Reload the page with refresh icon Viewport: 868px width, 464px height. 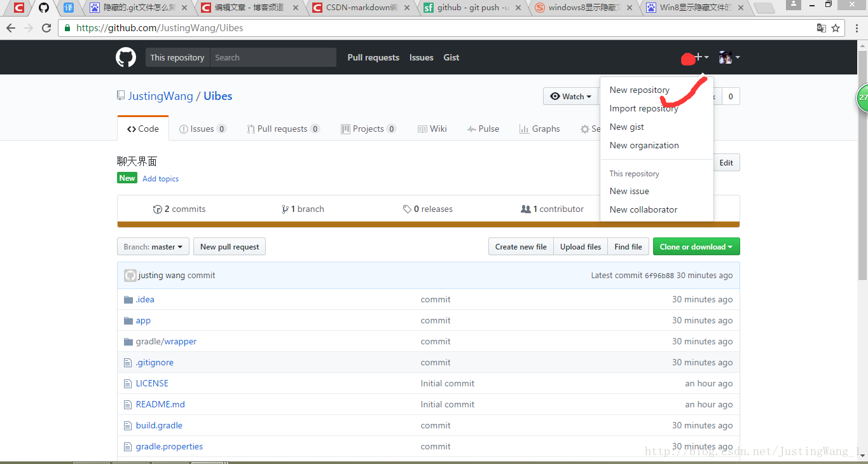[x=46, y=28]
